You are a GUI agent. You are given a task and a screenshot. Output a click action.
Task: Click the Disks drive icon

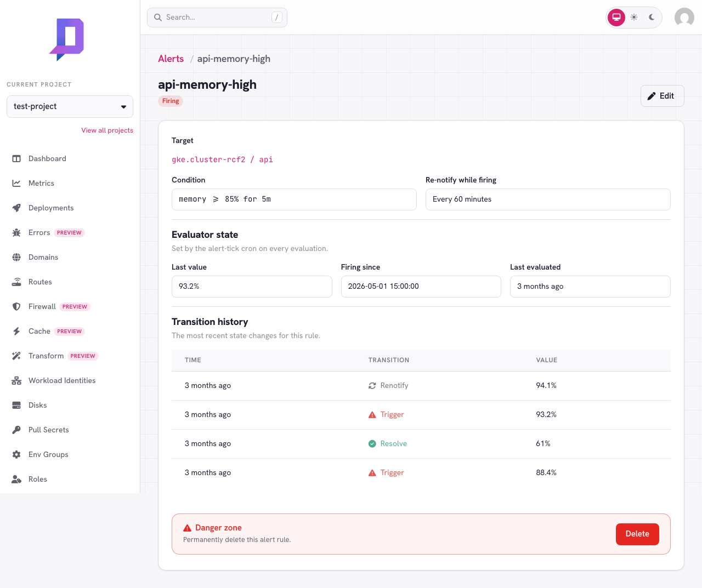coord(16,405)
